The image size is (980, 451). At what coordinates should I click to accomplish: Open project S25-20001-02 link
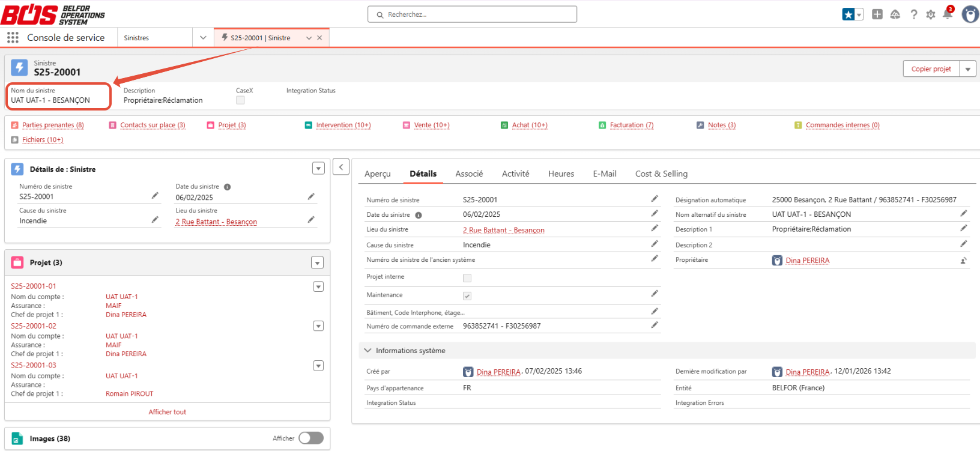(x=34, y=326)
